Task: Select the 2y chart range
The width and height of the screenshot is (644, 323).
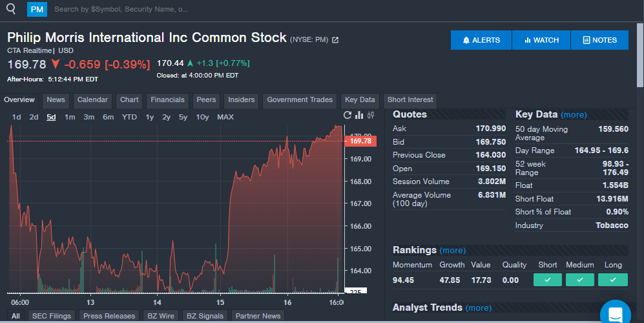Action: [167, 117]
